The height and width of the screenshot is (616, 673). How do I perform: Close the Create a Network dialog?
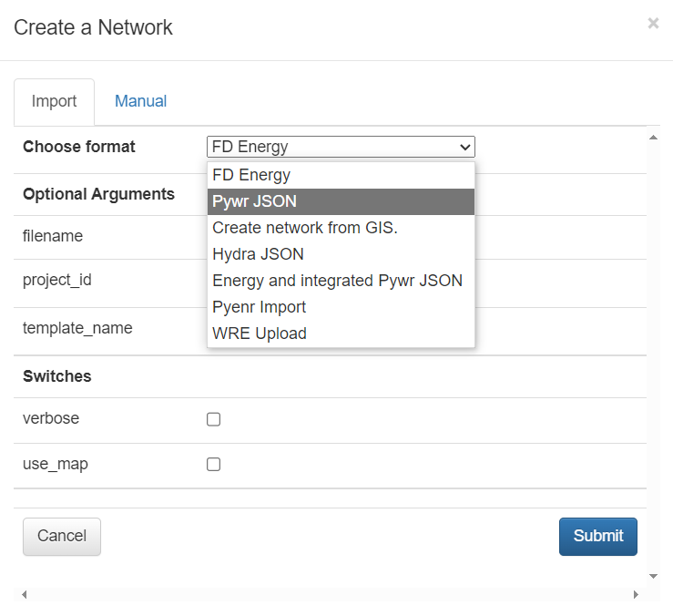click(x=653, y=24)
